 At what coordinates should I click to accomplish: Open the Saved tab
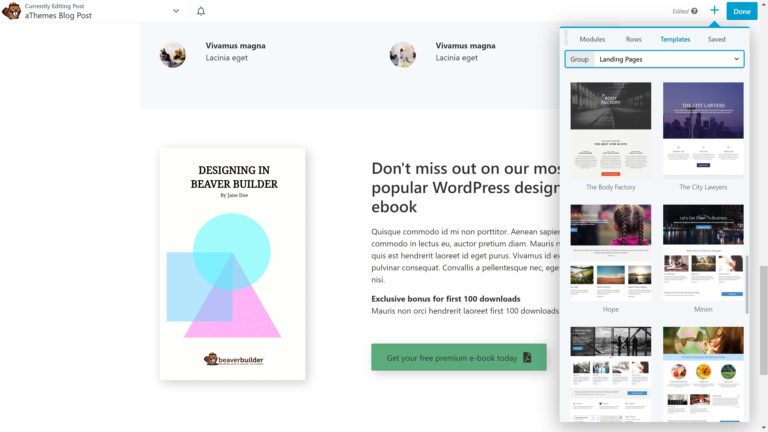[x=716, y=39]
